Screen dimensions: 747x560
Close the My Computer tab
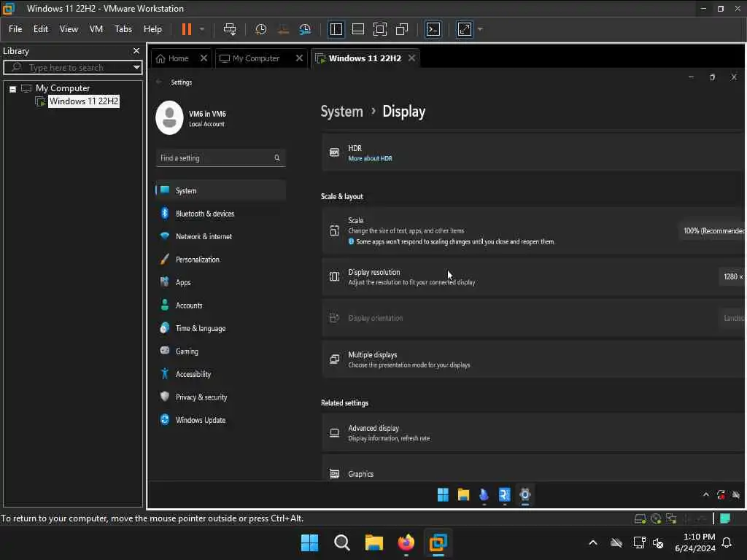299,58
